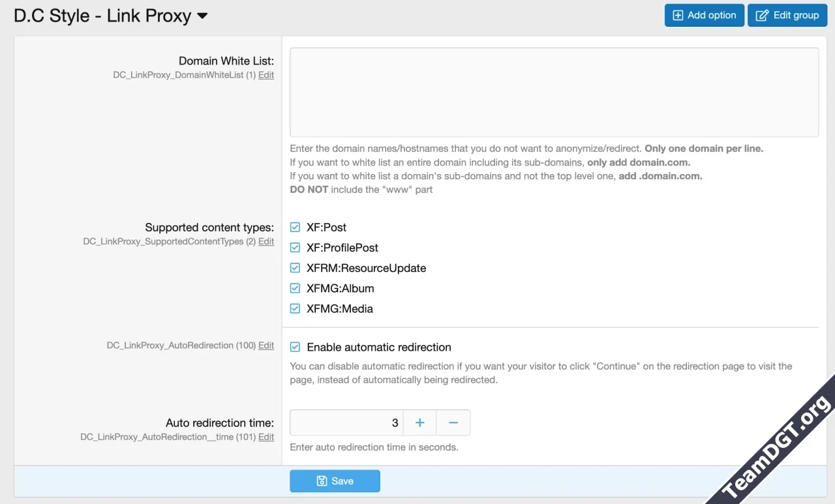Click the auto redirection time number field

pyautogui.click(x=346, y=423)
